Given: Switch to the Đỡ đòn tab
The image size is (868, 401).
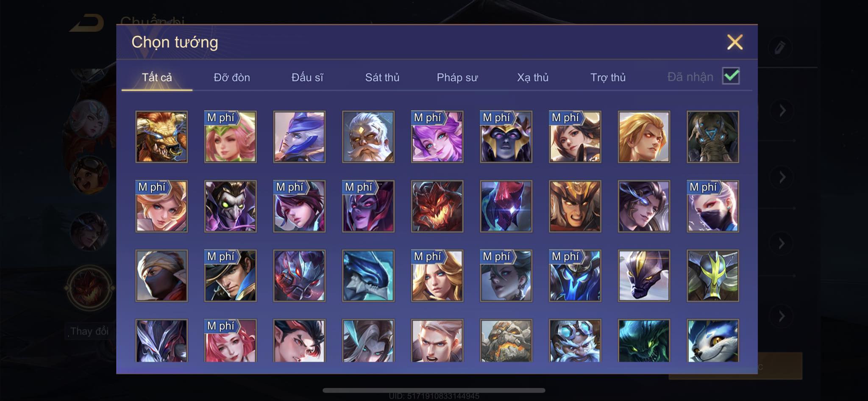Looking at the screenshot, I should coord(232,77).
